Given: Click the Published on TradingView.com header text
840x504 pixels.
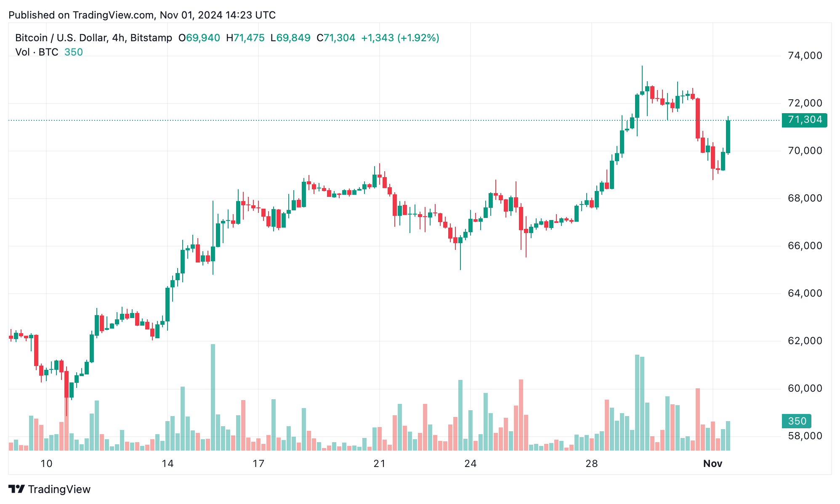Looking at the screenshot, I should pos(142,15).
